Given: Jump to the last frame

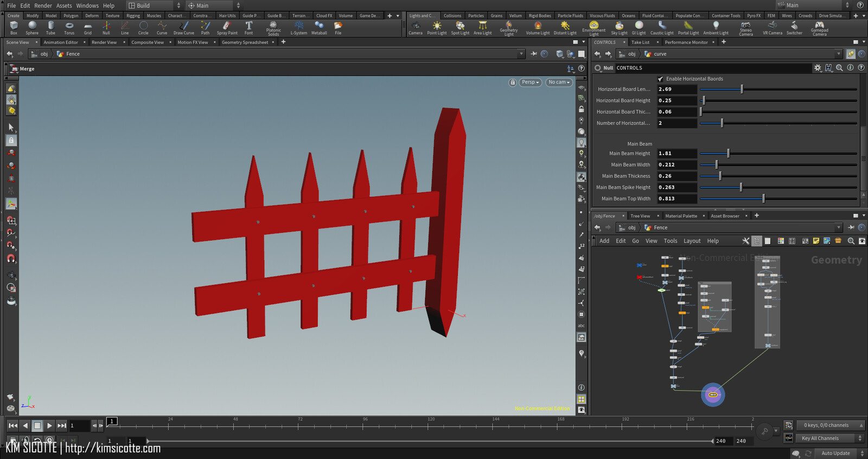Looking at the screenshot, I should 62,426.
